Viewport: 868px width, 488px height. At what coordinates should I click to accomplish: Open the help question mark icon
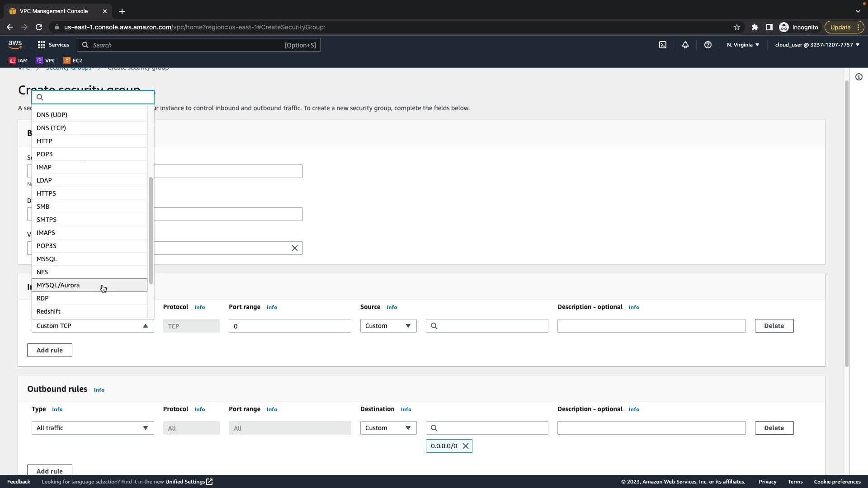tap(708, 45)
